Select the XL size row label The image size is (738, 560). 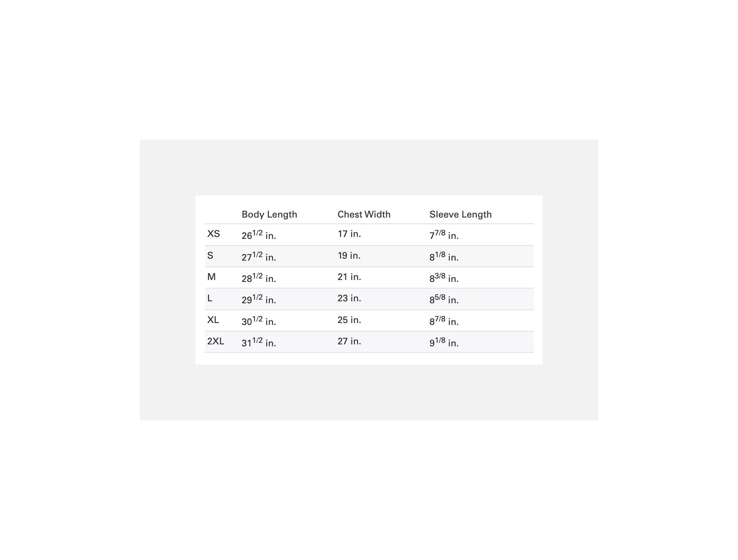coord(213,320)
